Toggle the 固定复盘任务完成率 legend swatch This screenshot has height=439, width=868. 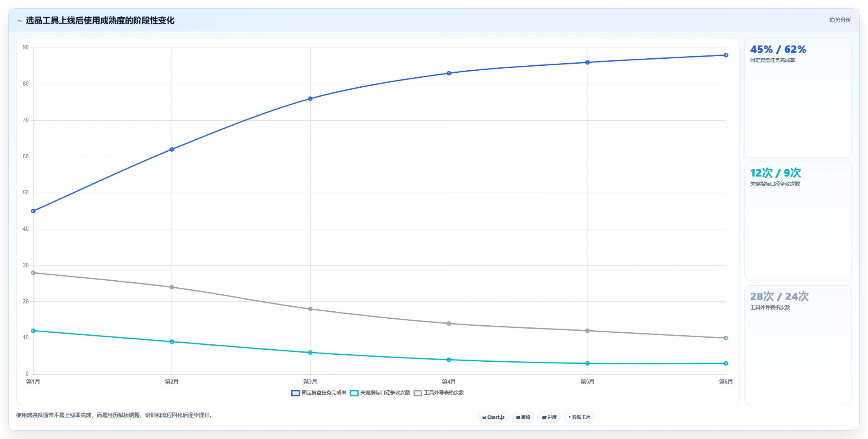[x=295, y=393]
